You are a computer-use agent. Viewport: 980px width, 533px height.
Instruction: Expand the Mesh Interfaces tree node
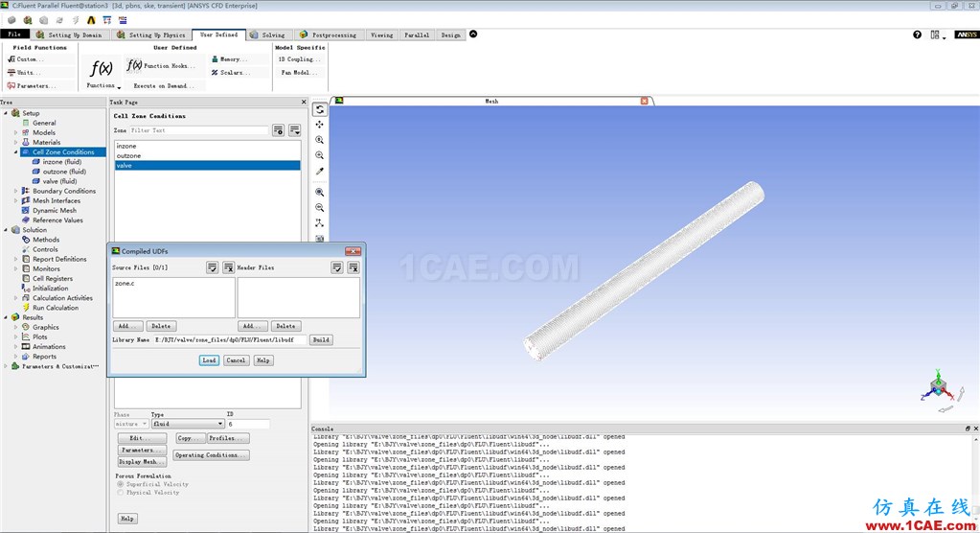pyautogui.click(x=15, y=200)
